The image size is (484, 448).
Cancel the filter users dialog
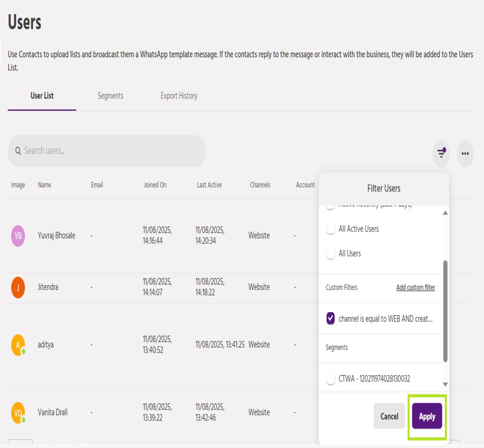pos(389,416)
